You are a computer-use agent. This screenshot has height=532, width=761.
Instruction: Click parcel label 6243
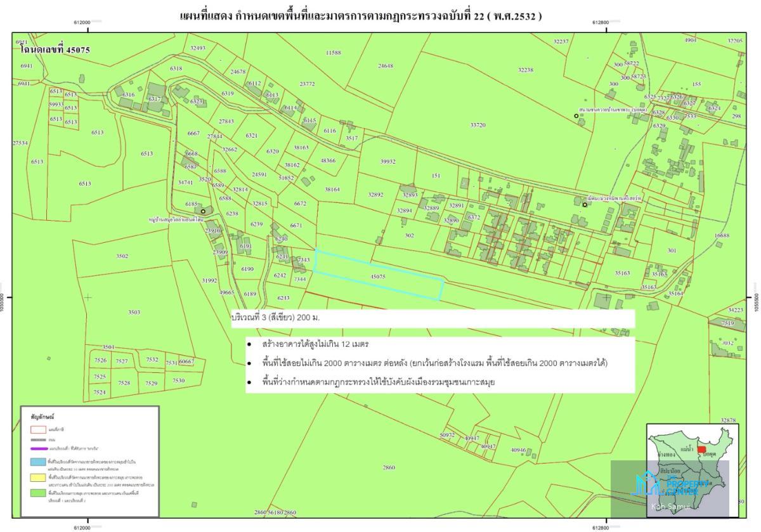(283, 298)
